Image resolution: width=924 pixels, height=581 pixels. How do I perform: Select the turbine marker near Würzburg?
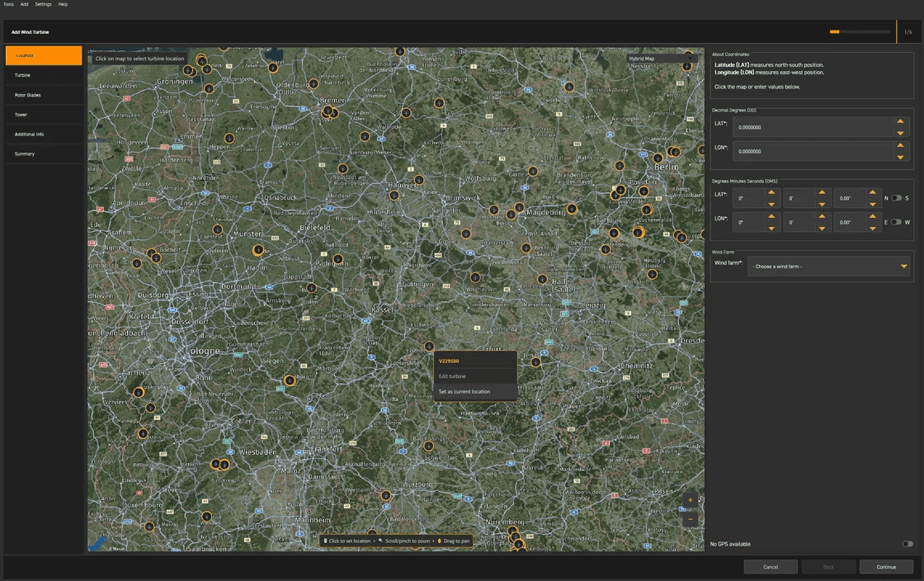[385, 495]
